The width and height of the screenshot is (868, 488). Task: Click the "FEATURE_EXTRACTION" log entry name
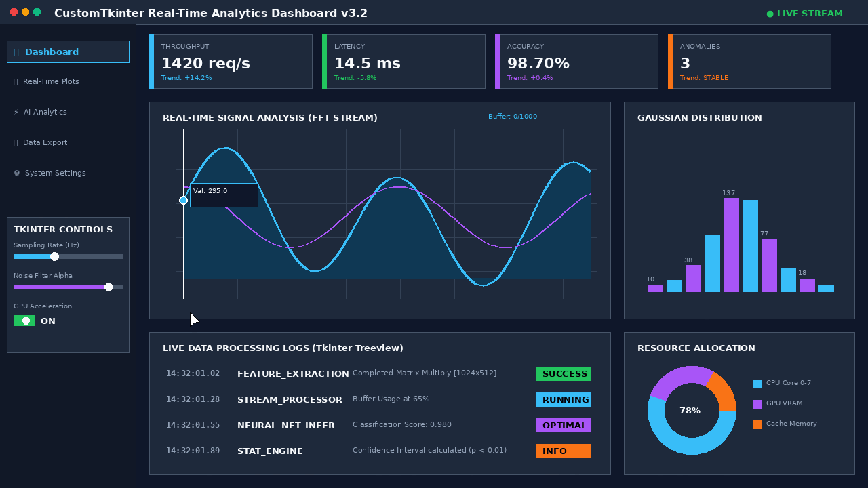coord(293,374)
